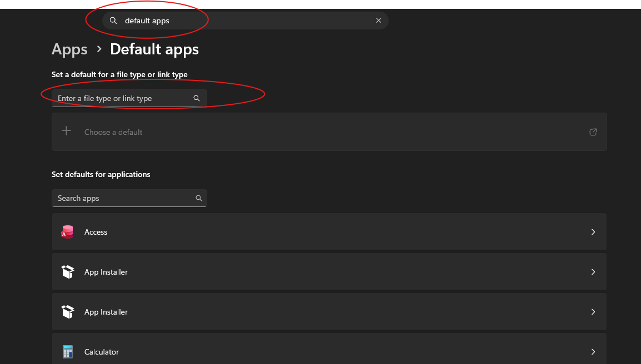Screen dimensions: 641x364
Task: Click the second App Installer icon
Action: coord(67,312)
